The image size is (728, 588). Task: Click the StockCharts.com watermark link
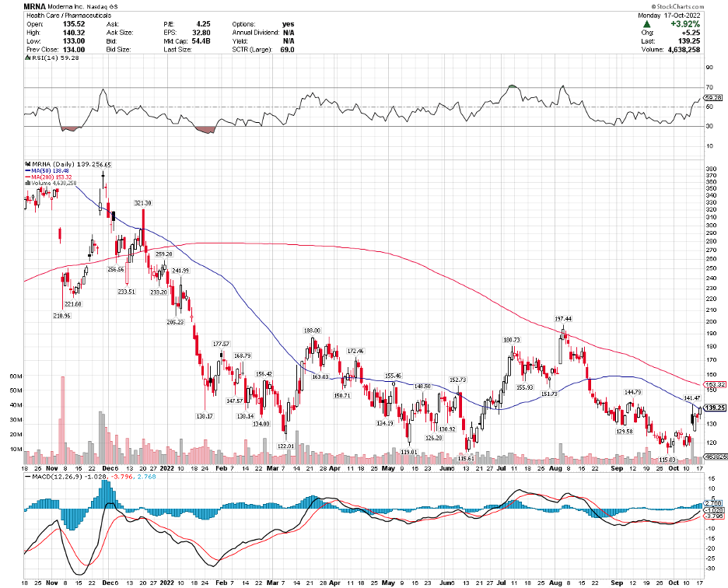click(x=681, y=5)
